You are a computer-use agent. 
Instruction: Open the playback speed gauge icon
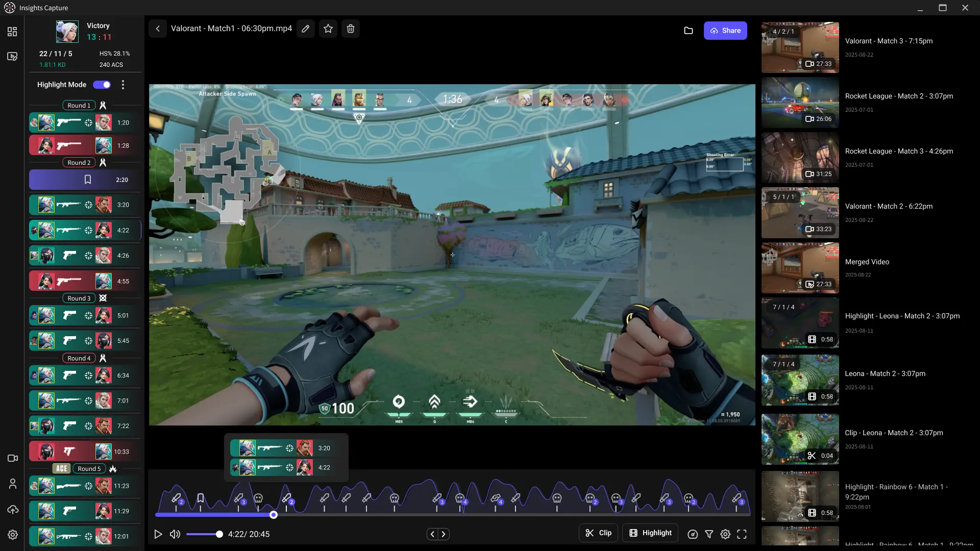click(693, 534)
